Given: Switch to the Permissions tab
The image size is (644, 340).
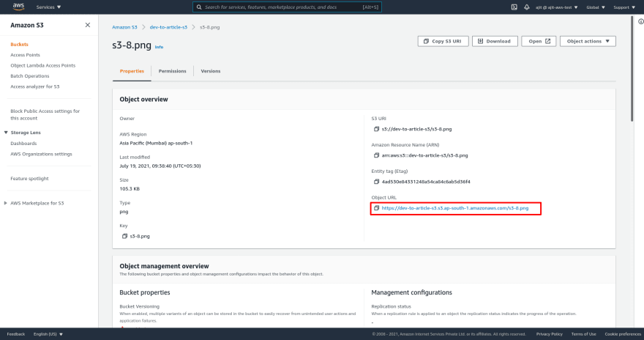Looking at the screenshot, I should (x=172, y=71).
